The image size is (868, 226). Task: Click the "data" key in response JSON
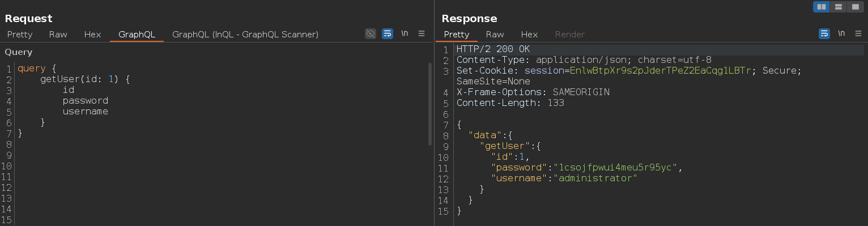[485, 136]
